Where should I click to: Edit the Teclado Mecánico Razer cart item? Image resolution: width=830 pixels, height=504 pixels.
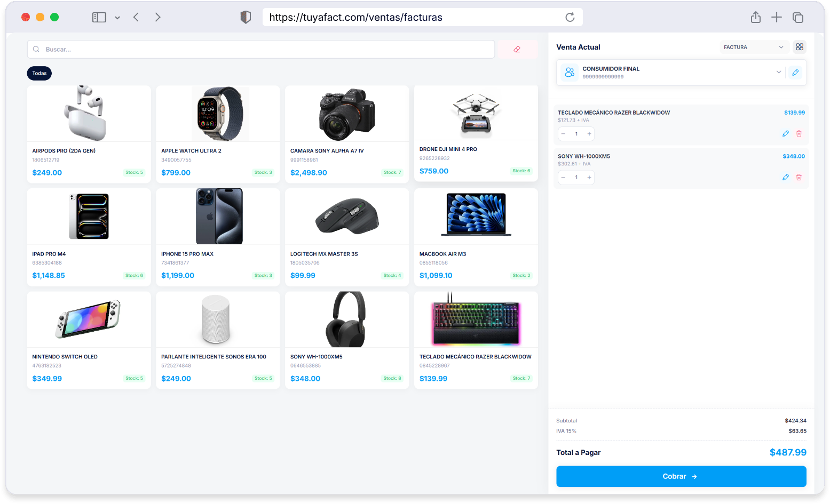coord(785,134)
